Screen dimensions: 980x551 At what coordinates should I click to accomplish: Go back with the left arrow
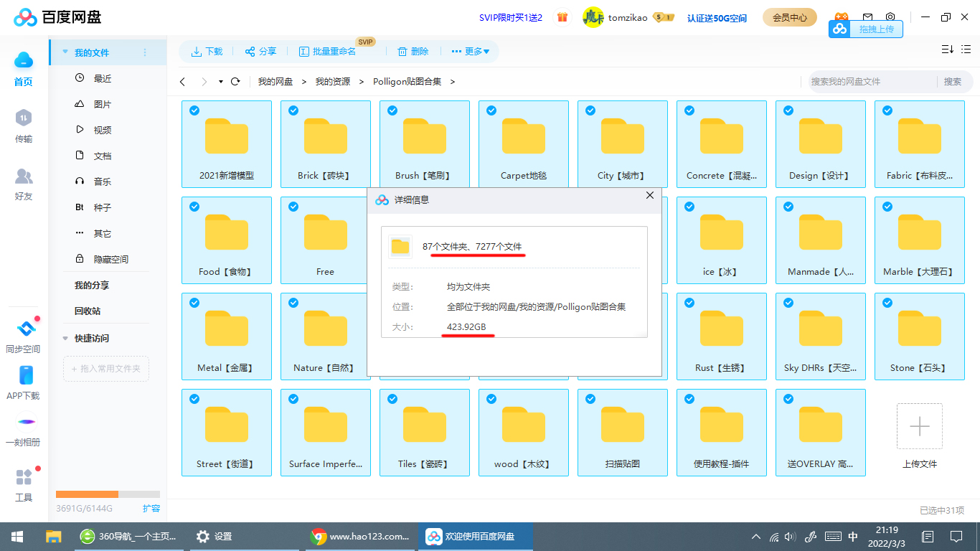click(x=183, y=82)
